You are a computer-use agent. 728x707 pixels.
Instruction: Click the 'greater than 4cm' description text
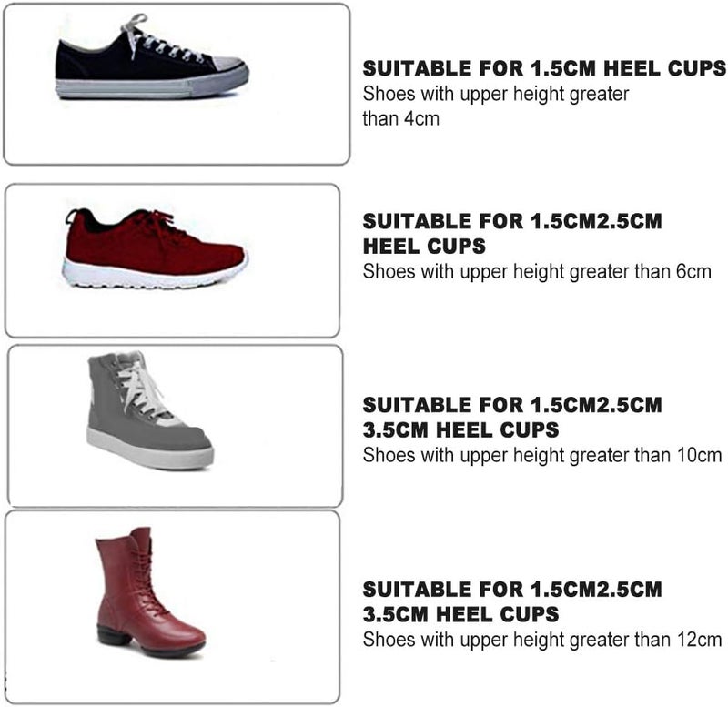coord(495,106)
